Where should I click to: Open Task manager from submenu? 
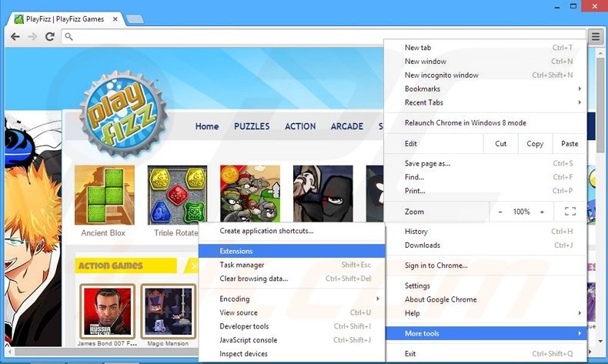[x=292, y=265]
